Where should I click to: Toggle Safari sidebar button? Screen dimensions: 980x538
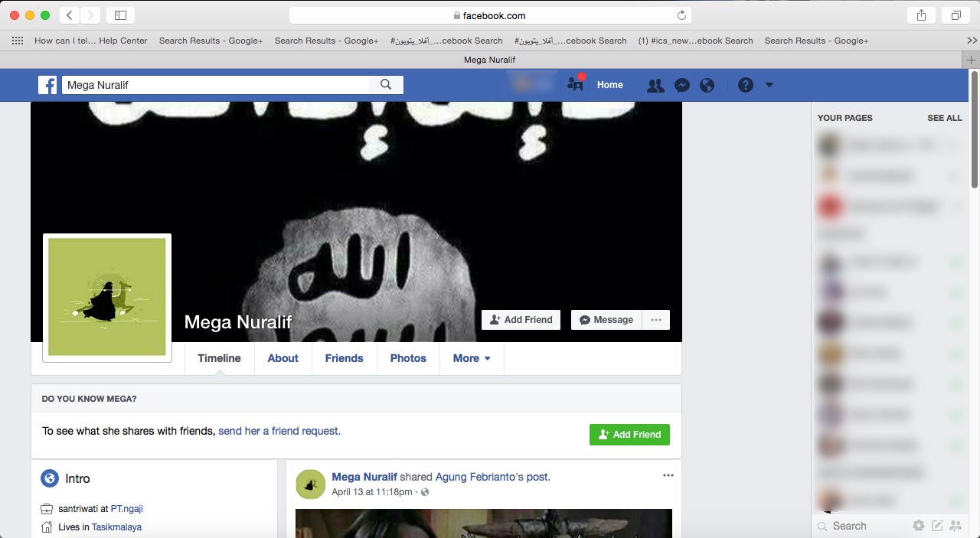coord(120,15)
